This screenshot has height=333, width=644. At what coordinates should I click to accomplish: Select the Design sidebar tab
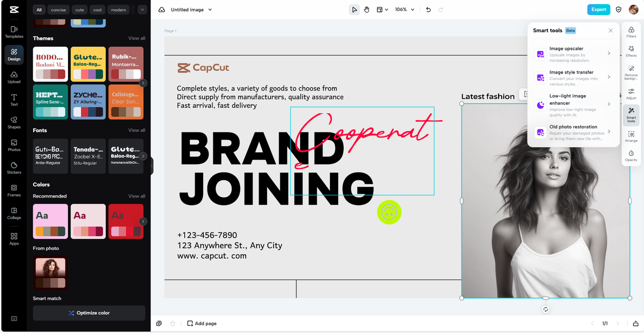click(14, 54)
